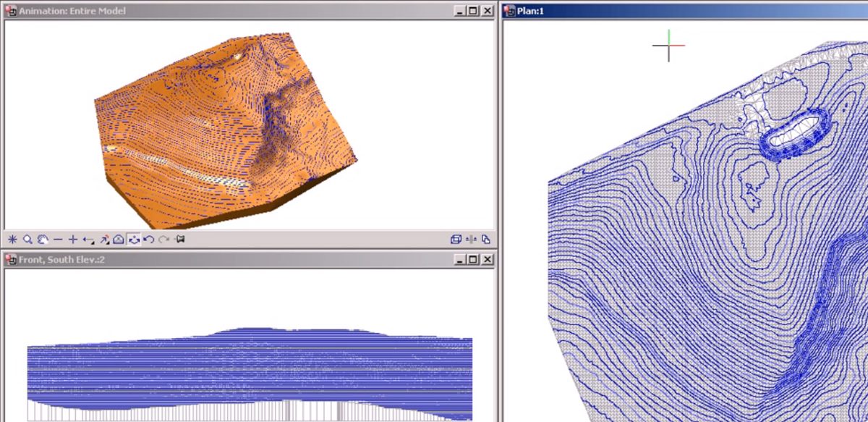Minimize the Front, South Elev.:2 window
This screenshot has width=868, height=422.
(x=460, y=259)
